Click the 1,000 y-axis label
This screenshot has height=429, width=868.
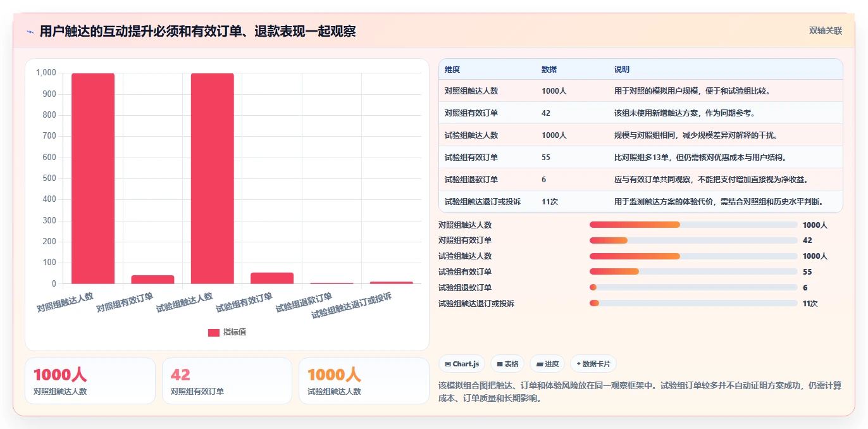(x=46, y=73)
